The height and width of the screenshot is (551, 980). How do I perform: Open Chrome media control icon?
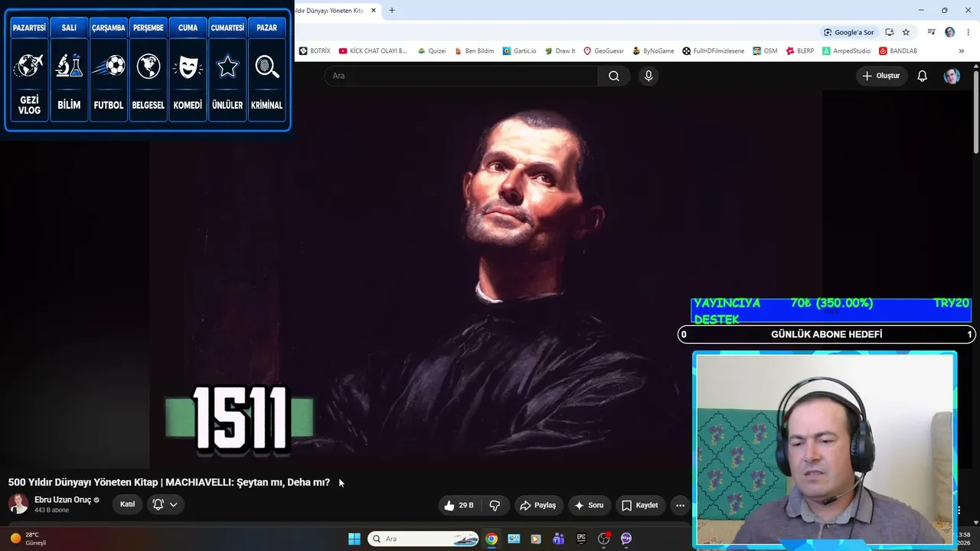click(x=932, y=32)
